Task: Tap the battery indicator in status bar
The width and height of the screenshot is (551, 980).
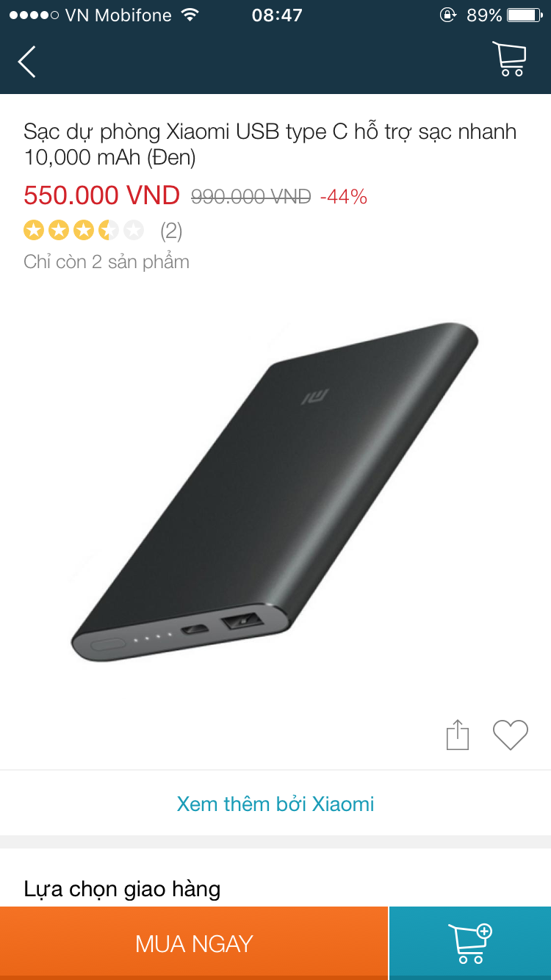Action: click(525, 15)
